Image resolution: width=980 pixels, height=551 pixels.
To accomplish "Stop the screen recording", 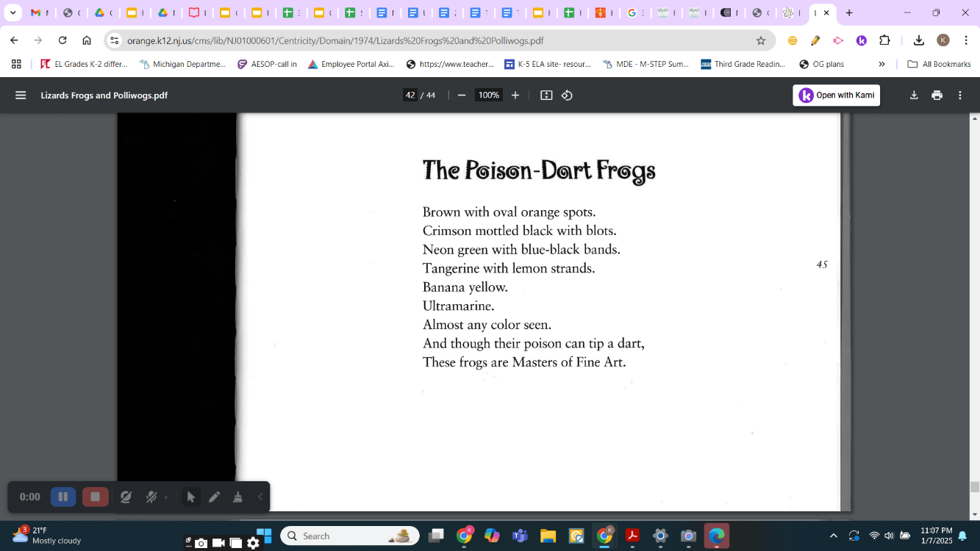I will pyautogui.click(x=95, y=497).
